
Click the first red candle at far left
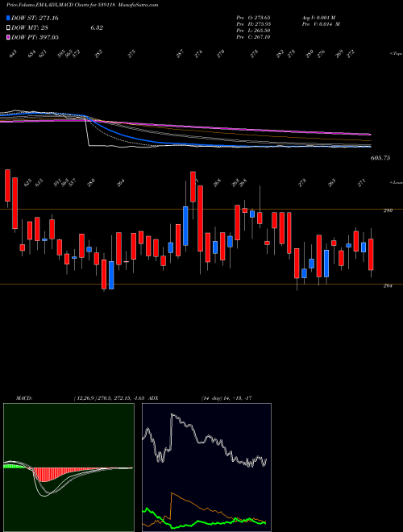[7, 185]
